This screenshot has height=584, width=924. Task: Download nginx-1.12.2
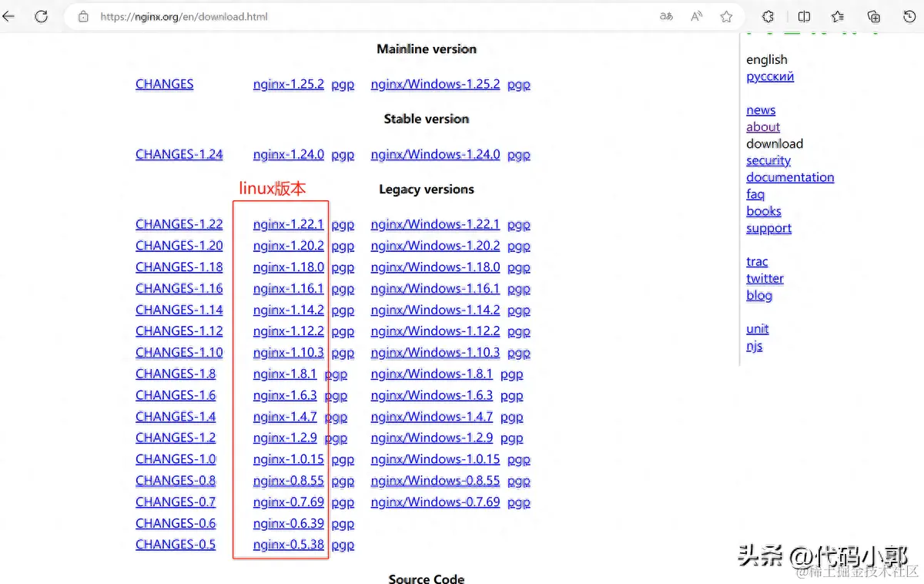pyautogui.click(x=289, y=331)
